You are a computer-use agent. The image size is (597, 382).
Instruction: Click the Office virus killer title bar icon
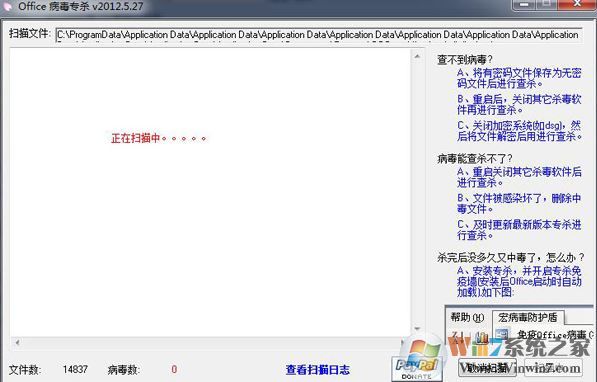coord(6,6)
